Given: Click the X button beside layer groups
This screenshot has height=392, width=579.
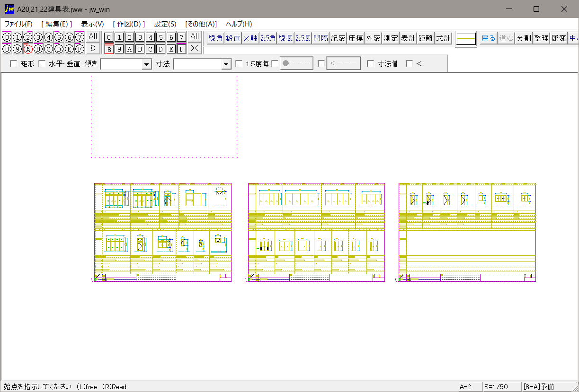Looking at the screenshot, I should point(194,48).
